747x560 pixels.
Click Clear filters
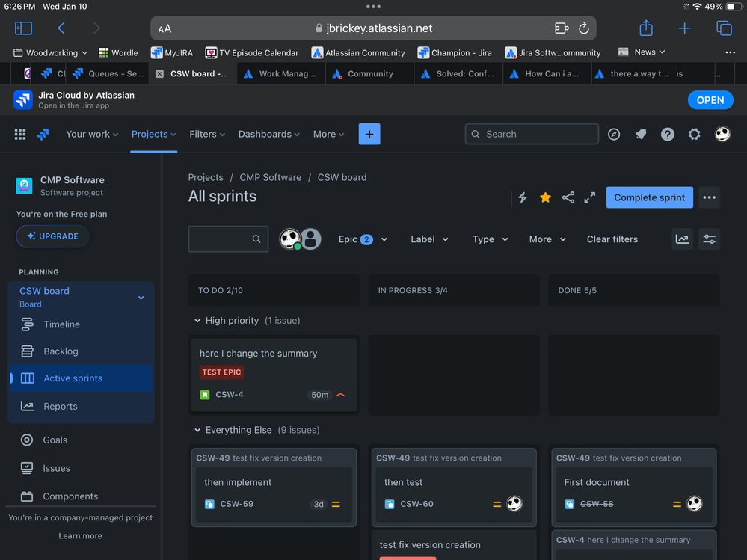[612, 239]
